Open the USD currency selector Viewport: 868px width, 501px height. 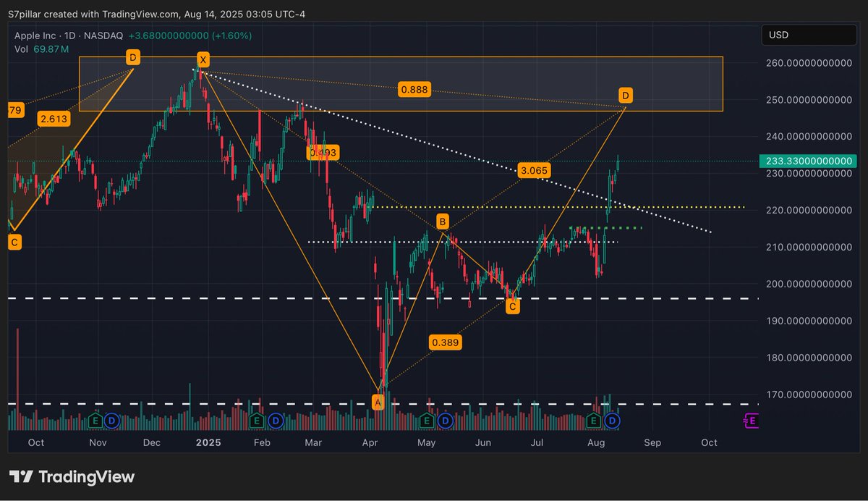810,35
